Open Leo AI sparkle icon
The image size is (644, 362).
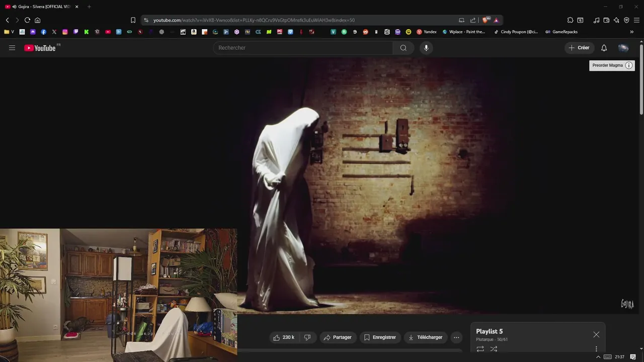616,20
